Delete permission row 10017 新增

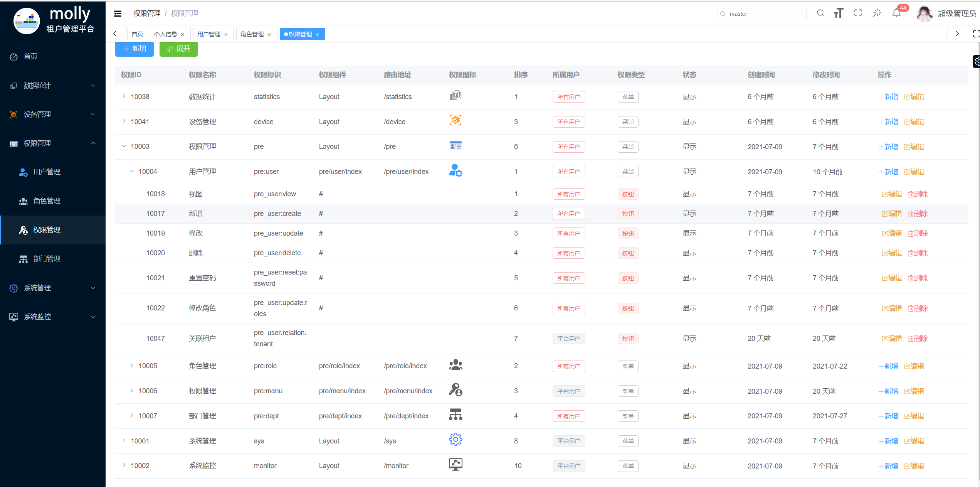click(918, 214)
